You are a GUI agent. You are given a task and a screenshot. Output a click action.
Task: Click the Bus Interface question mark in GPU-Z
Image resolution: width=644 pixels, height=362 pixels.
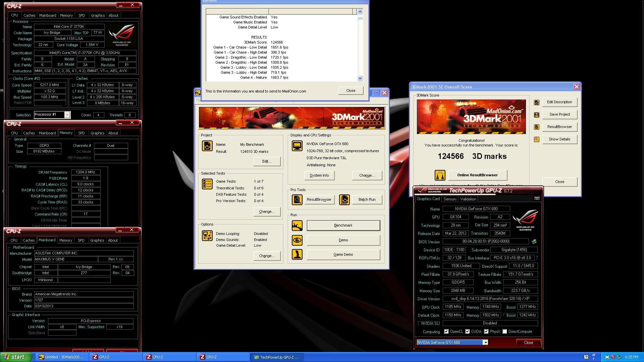[537, 258]
